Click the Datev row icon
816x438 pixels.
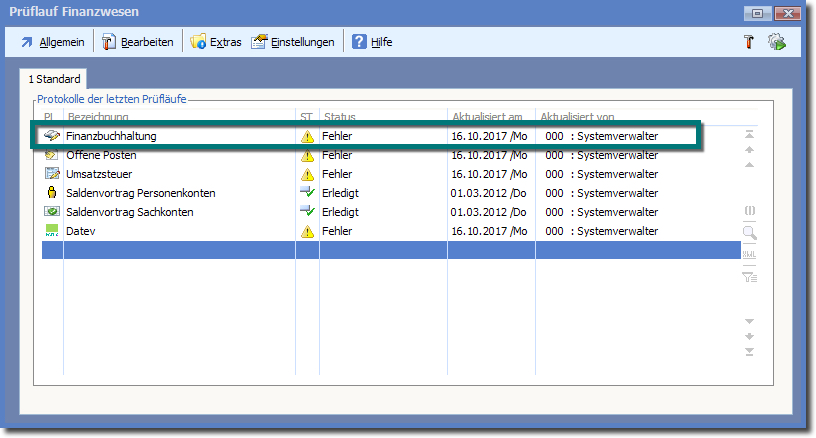coord(51,231)
